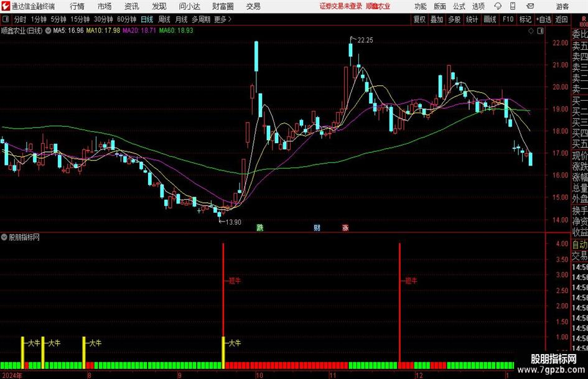Open the 发现 menu

coord(159,6)
